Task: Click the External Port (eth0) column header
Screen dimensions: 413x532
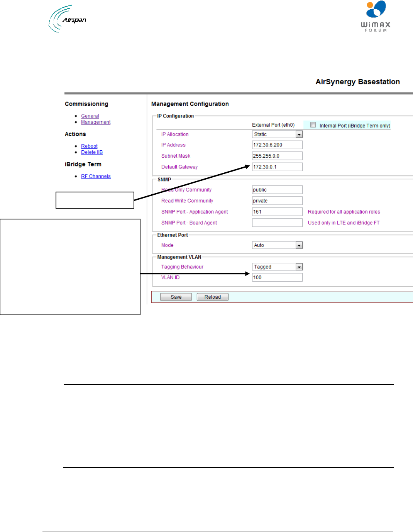Action: pos(273,125)
